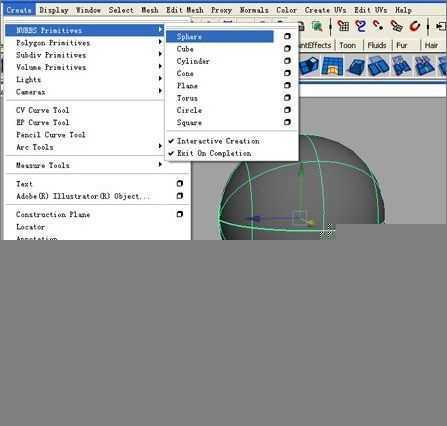Open the Square option box

pos(287,122)
